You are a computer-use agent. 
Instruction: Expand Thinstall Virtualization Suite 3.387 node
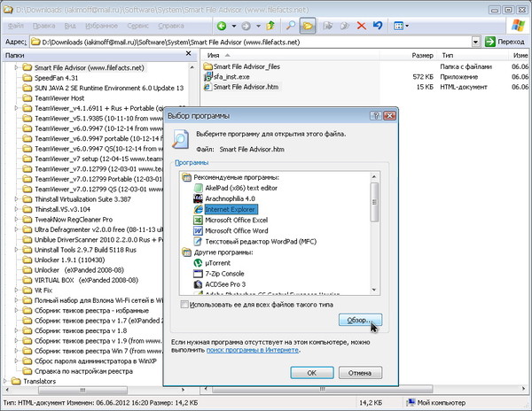tap(16, 199)
